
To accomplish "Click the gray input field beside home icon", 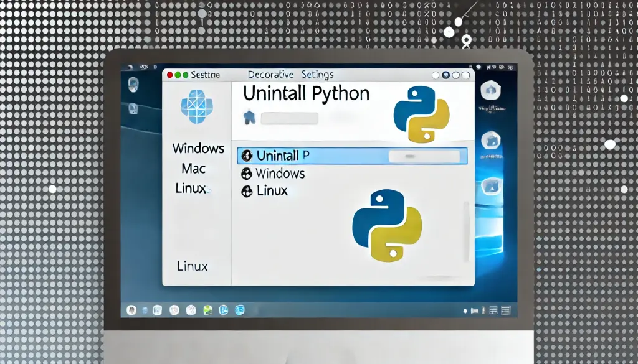I will pos(289,118).
